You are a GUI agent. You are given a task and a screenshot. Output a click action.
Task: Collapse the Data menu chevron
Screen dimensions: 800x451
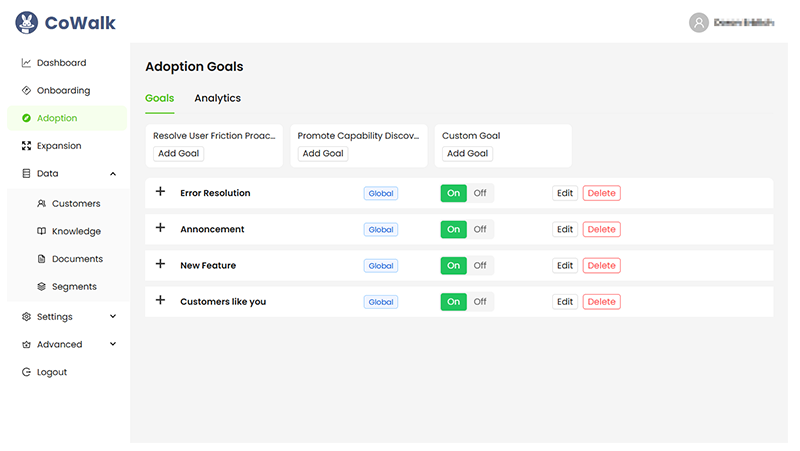point(113,174)
